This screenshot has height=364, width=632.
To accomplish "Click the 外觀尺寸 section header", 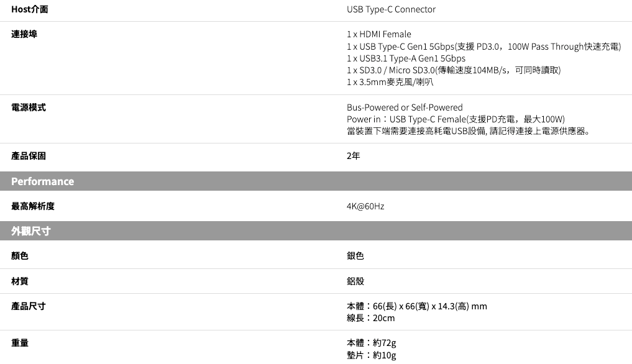I will [31, 231].
